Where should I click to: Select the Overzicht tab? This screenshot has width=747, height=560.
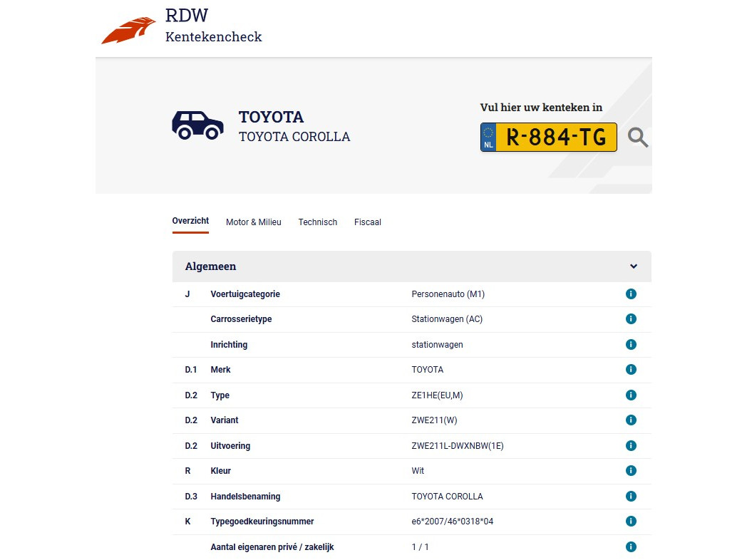coord(190,221)
